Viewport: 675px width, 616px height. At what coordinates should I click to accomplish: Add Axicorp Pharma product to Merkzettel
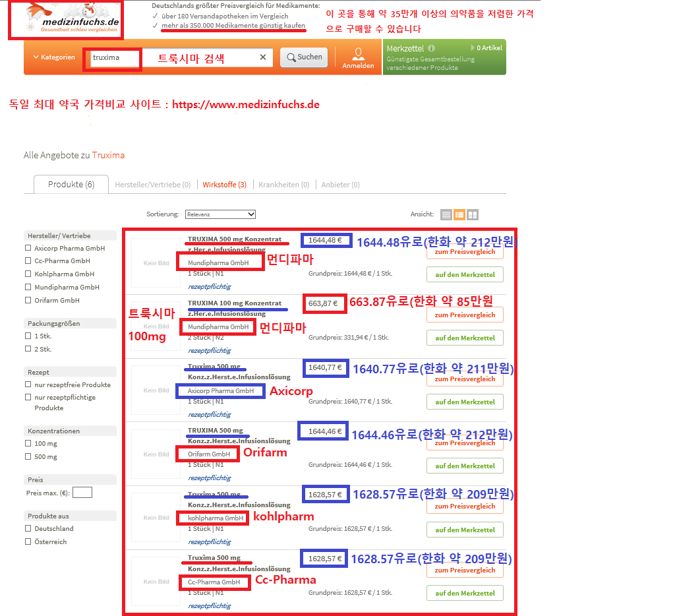pyautogui.click(x=465, y=402)
